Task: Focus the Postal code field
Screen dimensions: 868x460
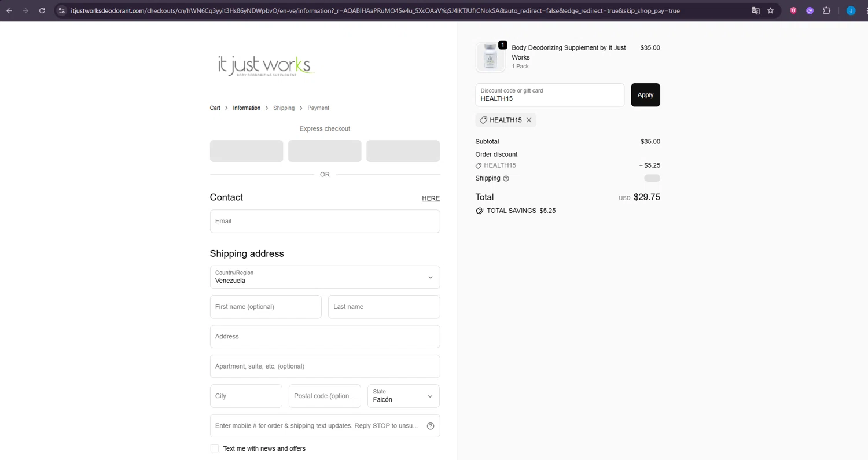Action: point(325,396)
